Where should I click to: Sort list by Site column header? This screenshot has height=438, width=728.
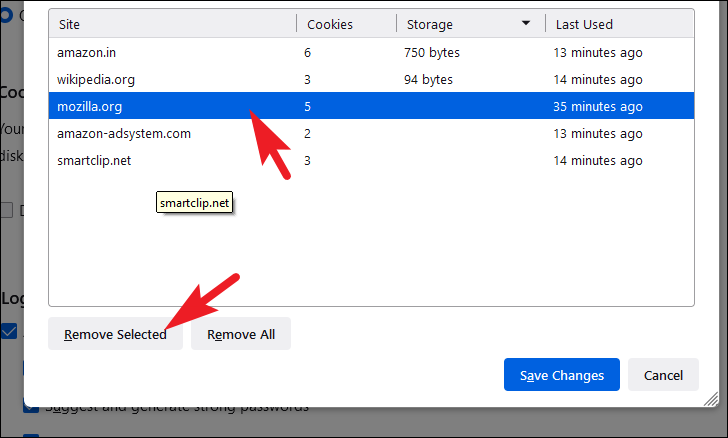[x=172, y=24]
